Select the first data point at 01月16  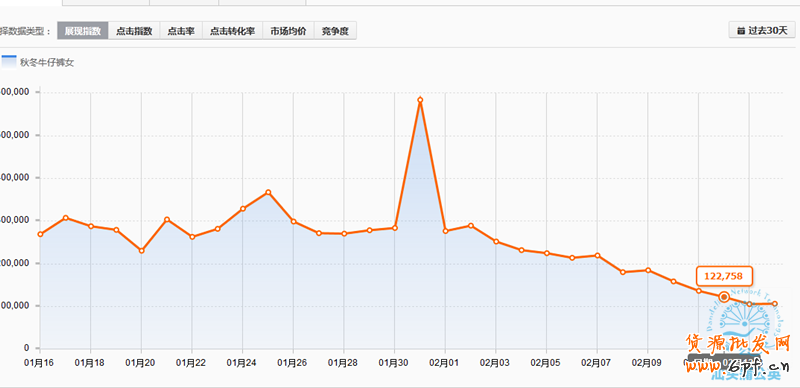point(40,234)
